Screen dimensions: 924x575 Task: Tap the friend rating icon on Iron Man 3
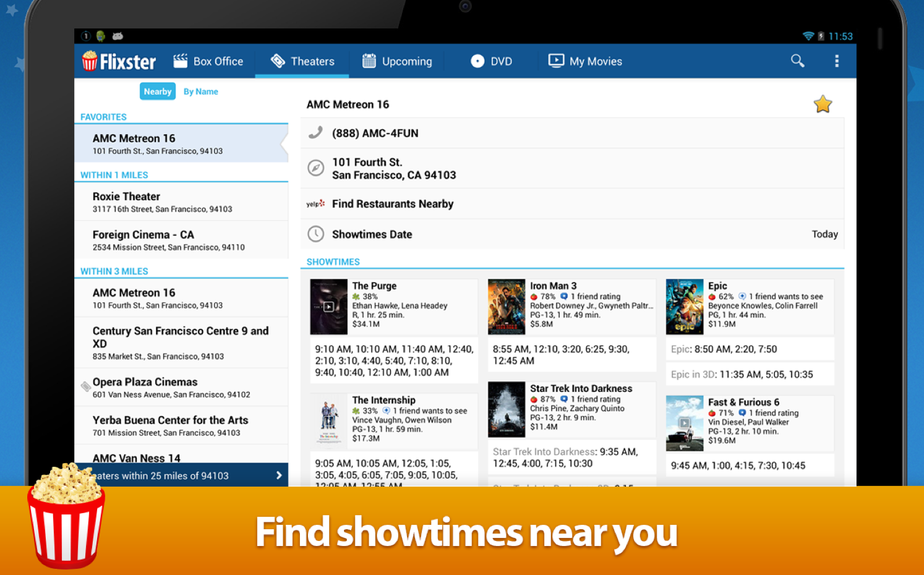pyautogui.click(x=564, y=297)
